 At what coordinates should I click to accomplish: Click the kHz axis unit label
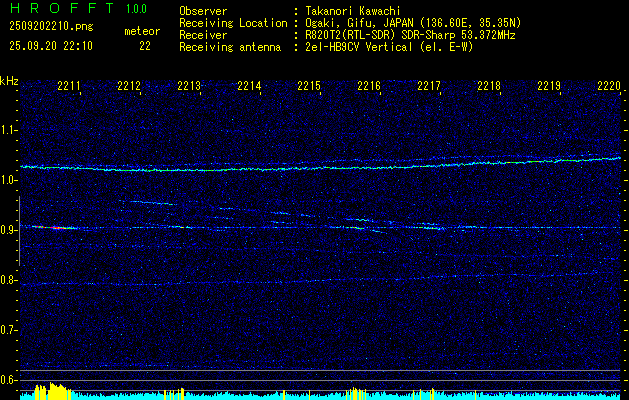pyautogui.click(x=9, y=81)
